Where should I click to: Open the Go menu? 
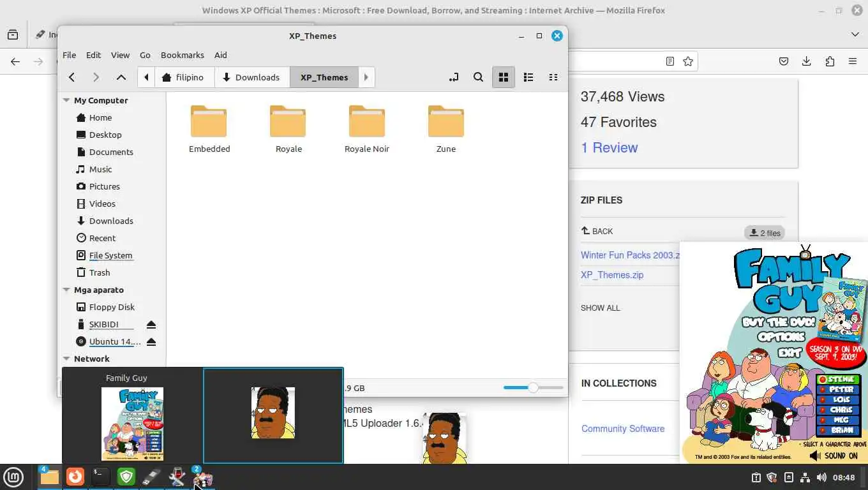pos(145,55)
